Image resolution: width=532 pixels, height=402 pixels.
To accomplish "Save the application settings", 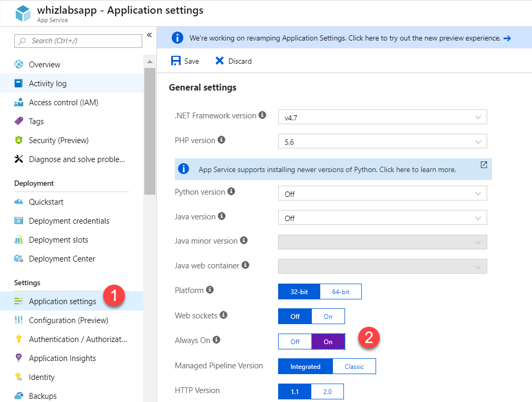I will (x=185, y=61).
